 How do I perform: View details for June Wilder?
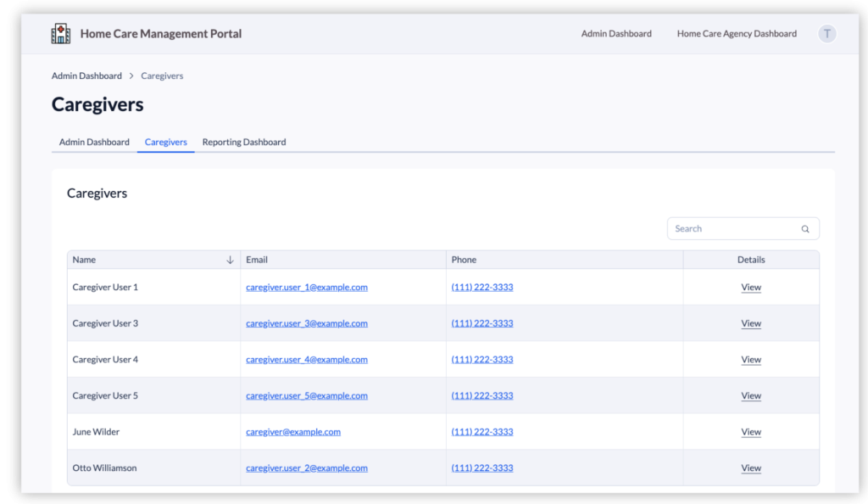[751, 431]
